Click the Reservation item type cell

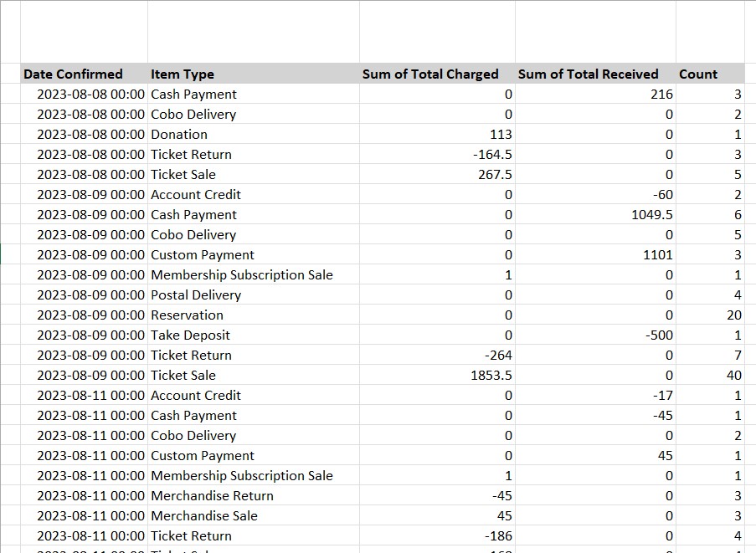(253, 315)
